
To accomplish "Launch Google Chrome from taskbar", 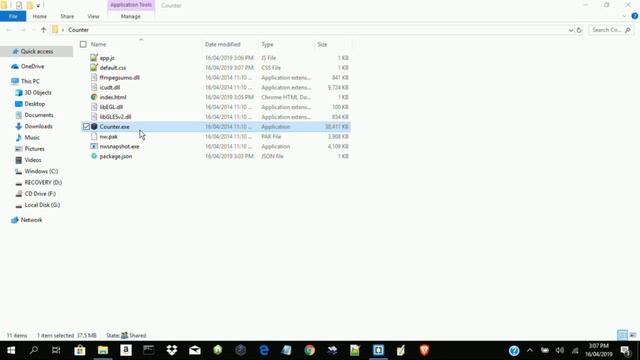I will pyautogui.click(x=309, y=350).
